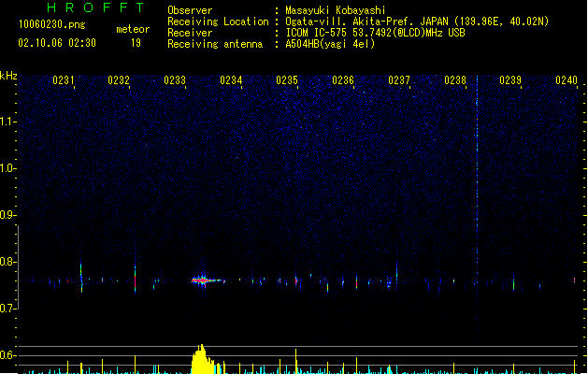The image size is (588, 374).
Task: Click time marker 0237
Action: pyautogui.click(x=399, y=80)
